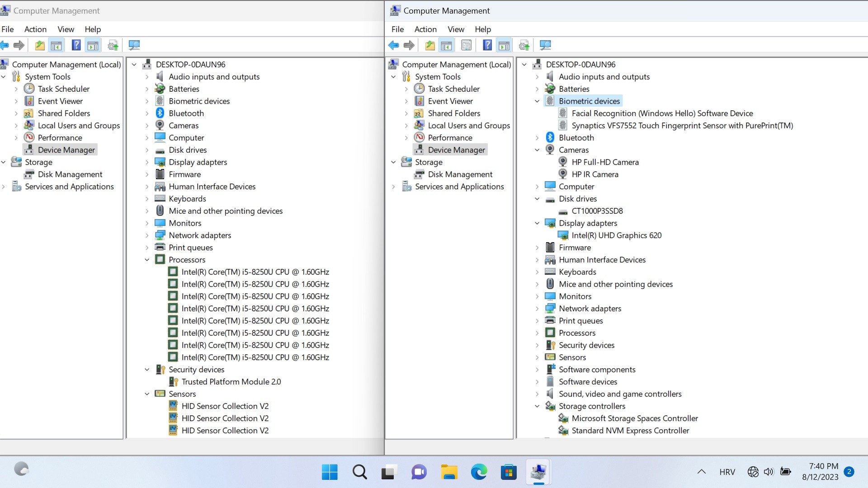Select Bluetooth in right window

[x=576, y=138]
